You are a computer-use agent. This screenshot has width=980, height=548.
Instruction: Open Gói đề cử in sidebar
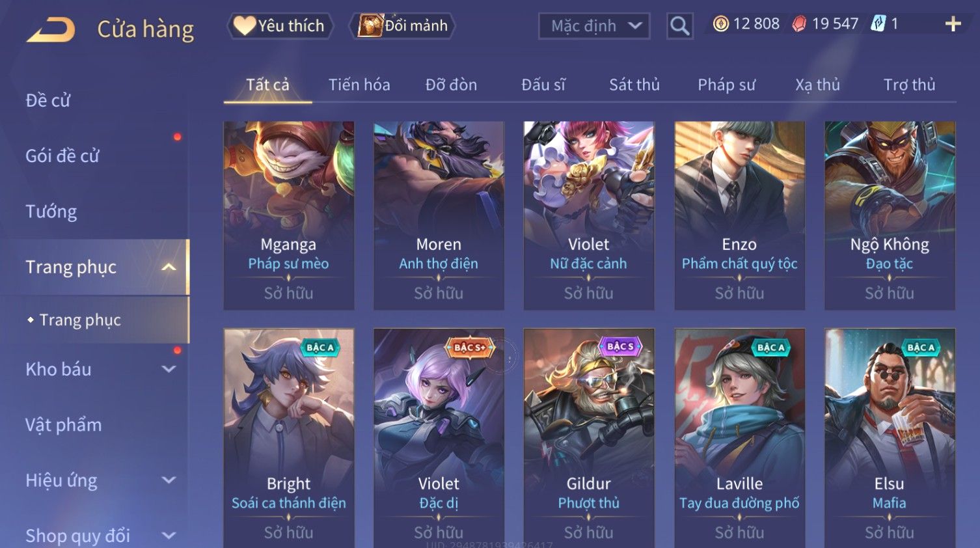[x=62, y=156]
